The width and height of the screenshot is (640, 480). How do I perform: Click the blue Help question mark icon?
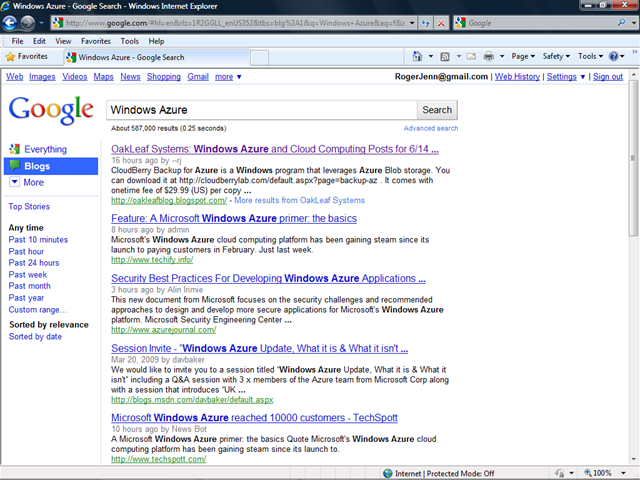click(613, 56)
